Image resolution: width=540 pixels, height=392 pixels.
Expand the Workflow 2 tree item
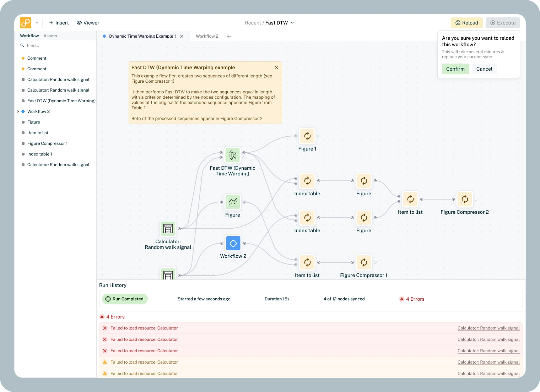[18, 111]
